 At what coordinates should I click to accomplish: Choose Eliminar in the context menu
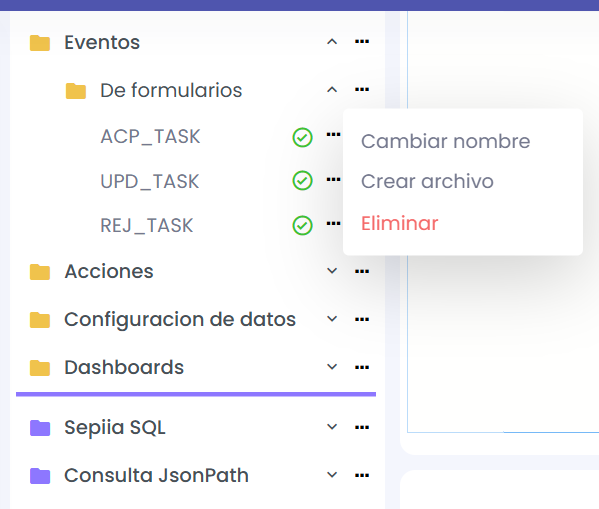pos(400,223)
